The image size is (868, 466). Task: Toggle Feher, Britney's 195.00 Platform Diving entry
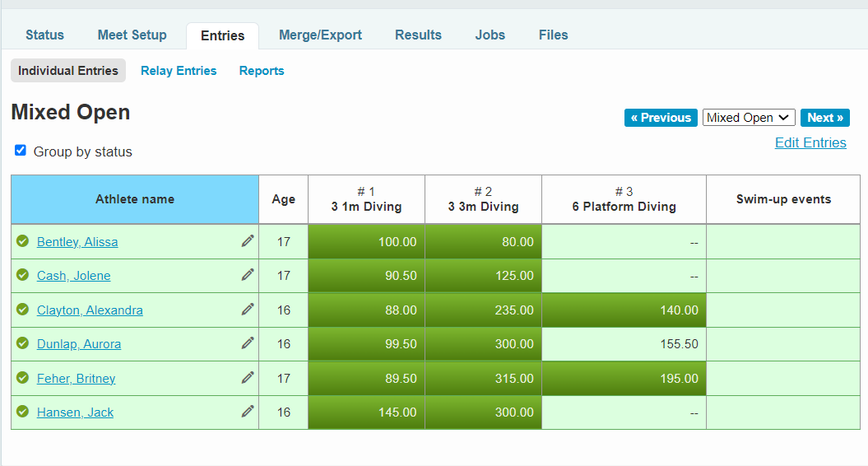click(x=624, y=379)
